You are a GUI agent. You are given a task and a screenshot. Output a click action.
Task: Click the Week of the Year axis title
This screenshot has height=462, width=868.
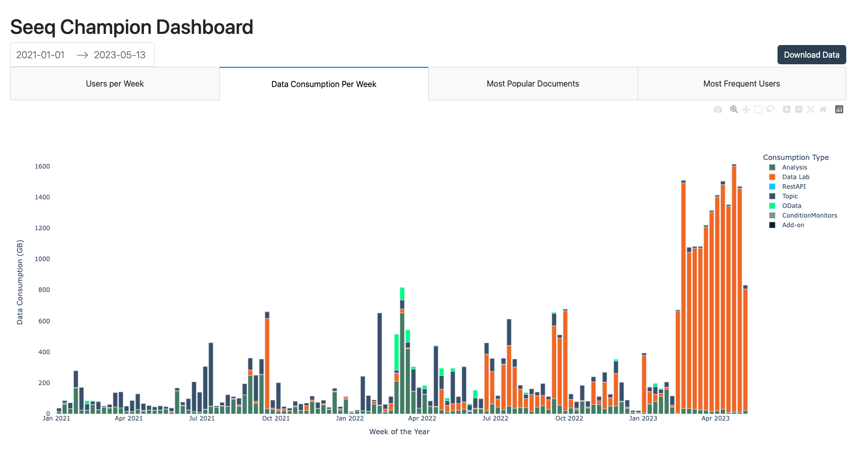tap(399, 432)
